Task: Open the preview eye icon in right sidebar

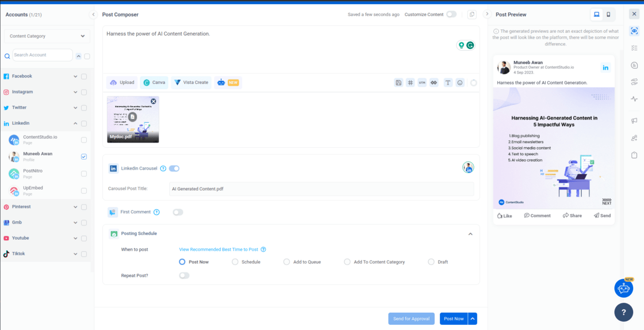Action: 634,31
